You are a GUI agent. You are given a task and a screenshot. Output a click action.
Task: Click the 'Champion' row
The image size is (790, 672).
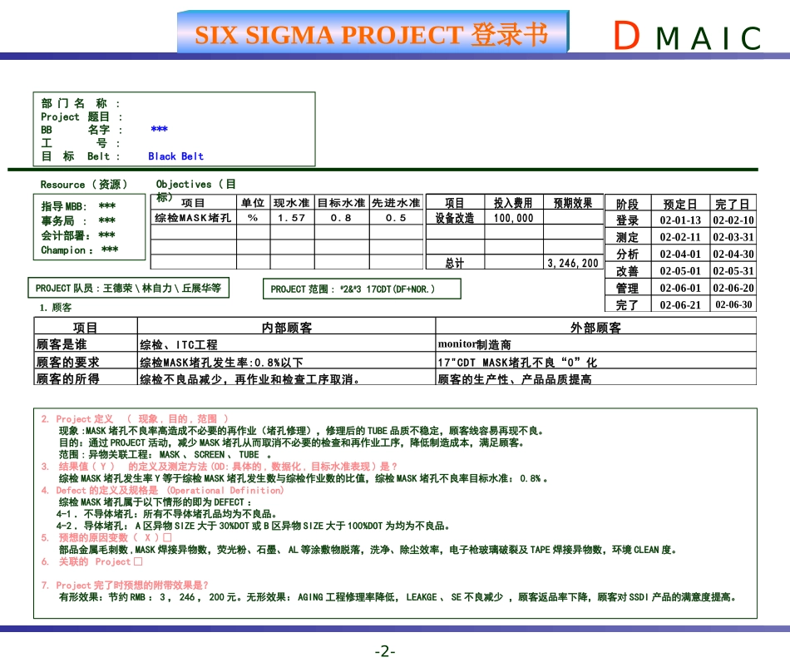(x=80, y=250)
